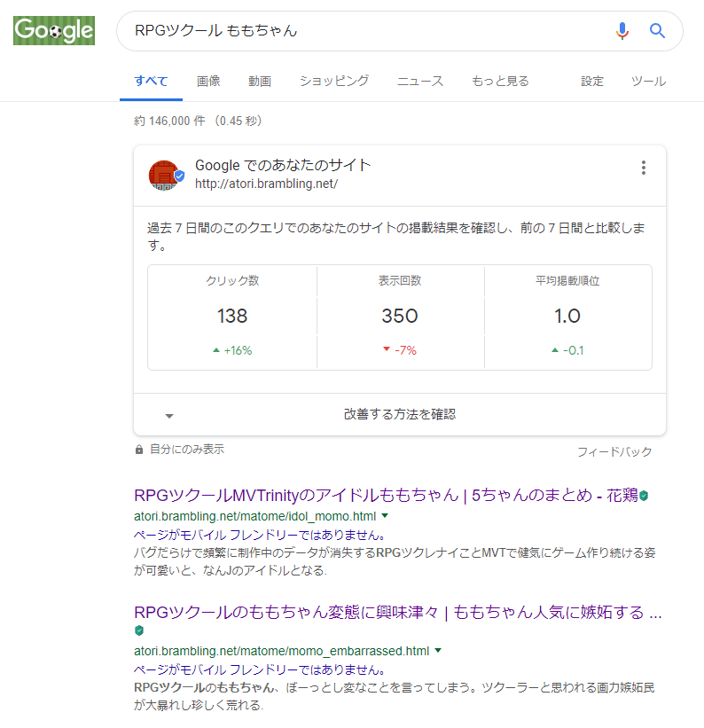Screen dimensions: 704x728
Task: Click the Google でのあなたのサイト heading
Action: 283,165
